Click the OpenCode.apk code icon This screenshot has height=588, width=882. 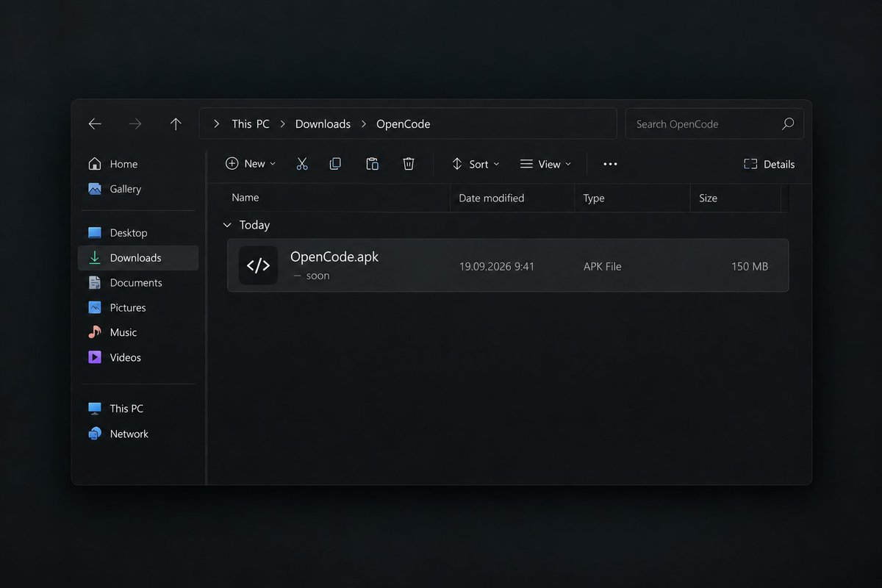coord(258,265)
